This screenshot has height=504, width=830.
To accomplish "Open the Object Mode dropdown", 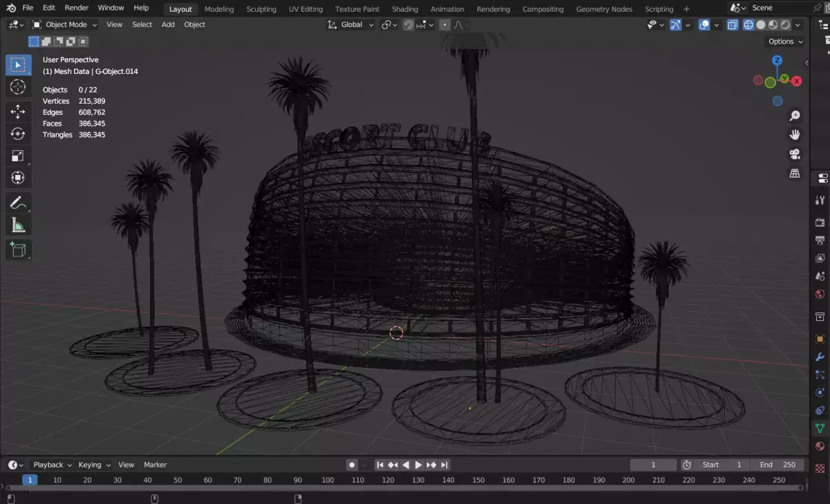I will 65,25.
